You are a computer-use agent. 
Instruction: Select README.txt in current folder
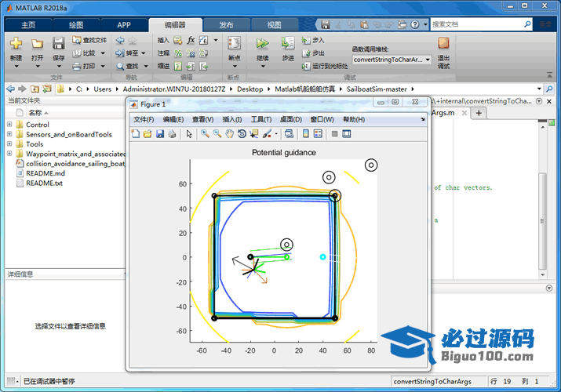45,183
